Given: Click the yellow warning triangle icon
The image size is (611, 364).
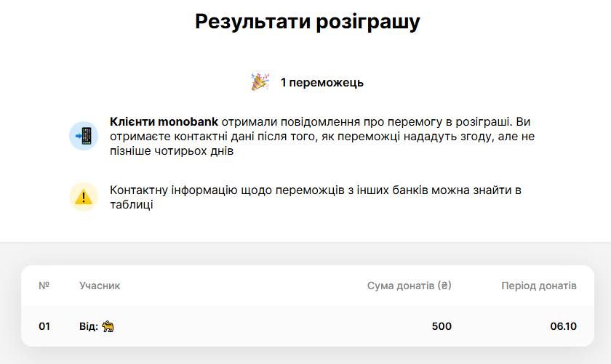Looking at the screenshot, I should (84, 197).
